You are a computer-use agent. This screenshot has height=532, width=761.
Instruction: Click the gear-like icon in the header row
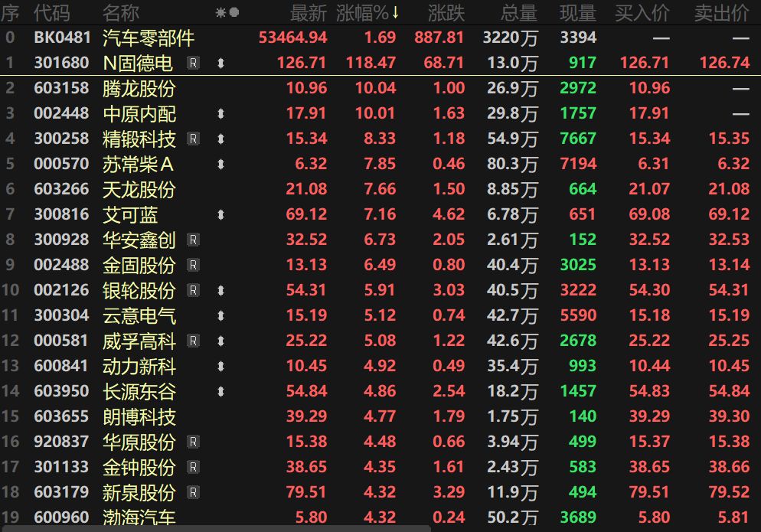[x=220, y=12]
